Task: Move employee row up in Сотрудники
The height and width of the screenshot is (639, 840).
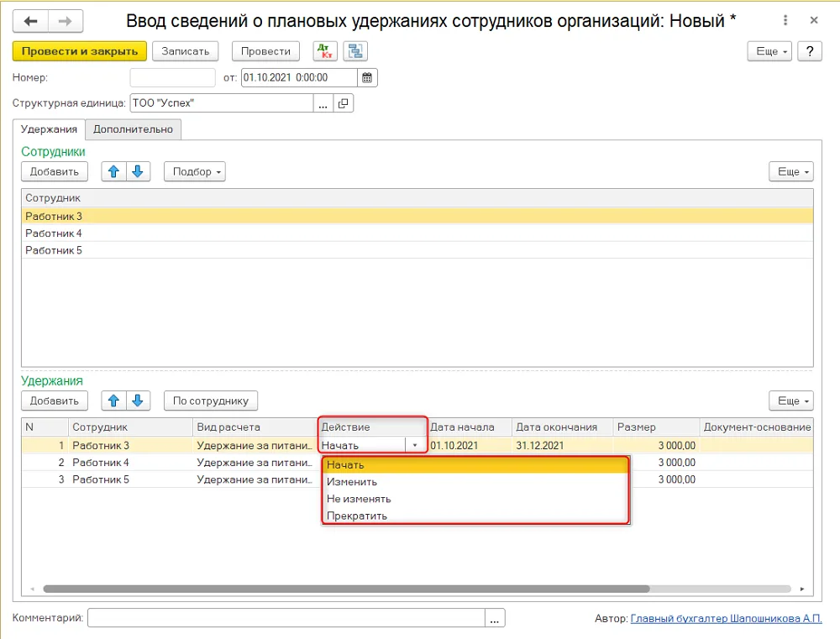Action: (x=113, y=171)
